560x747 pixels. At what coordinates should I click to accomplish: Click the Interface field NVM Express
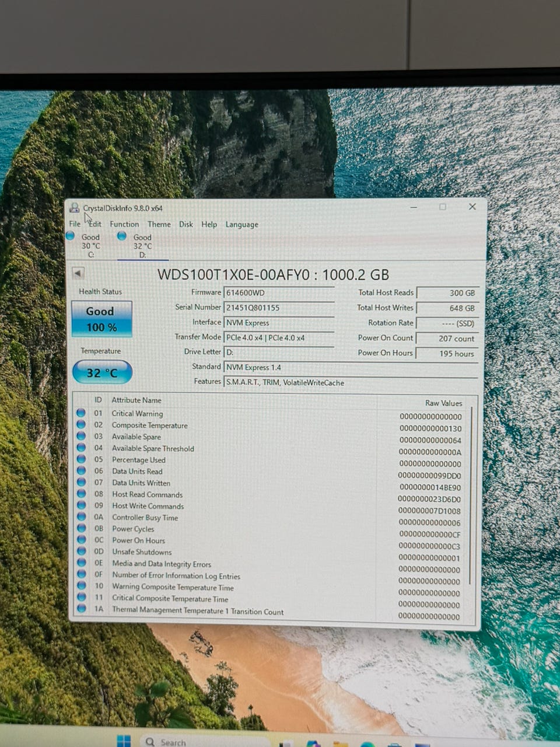pyautogui.click(x=279, y=323)
